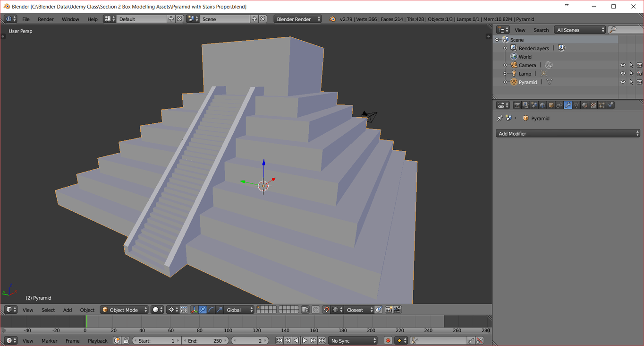644x346 pixels.
Task: Open the File menu
Action: [x=26, y=19]
